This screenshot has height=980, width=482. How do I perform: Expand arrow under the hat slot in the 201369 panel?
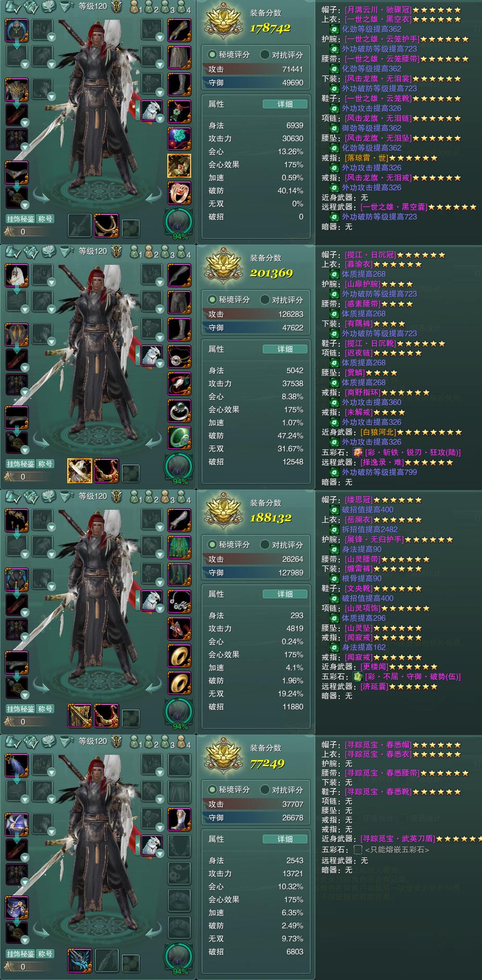17,291
